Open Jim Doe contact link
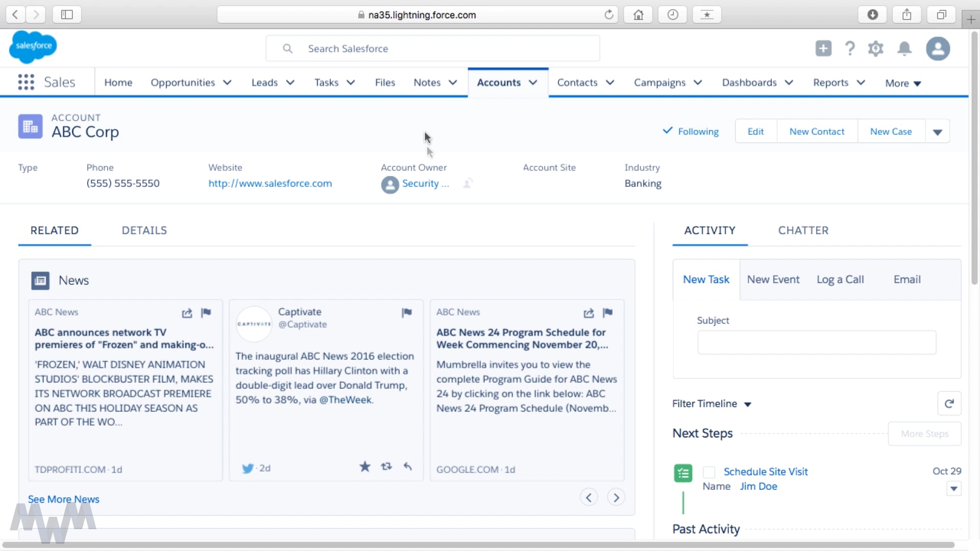980x551 pixels. pyautogui.click(x=758, y=486)
